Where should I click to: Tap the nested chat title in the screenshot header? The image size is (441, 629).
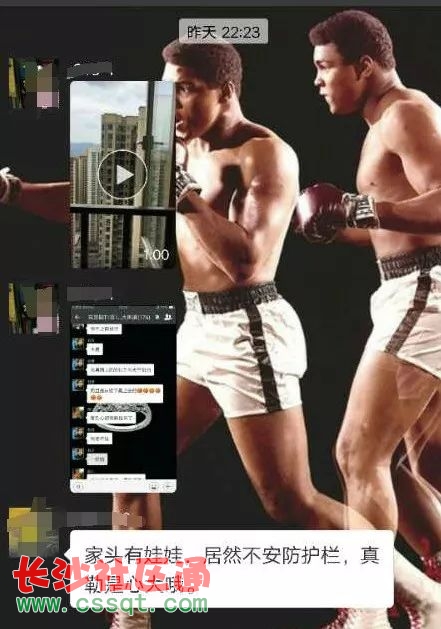119,317
